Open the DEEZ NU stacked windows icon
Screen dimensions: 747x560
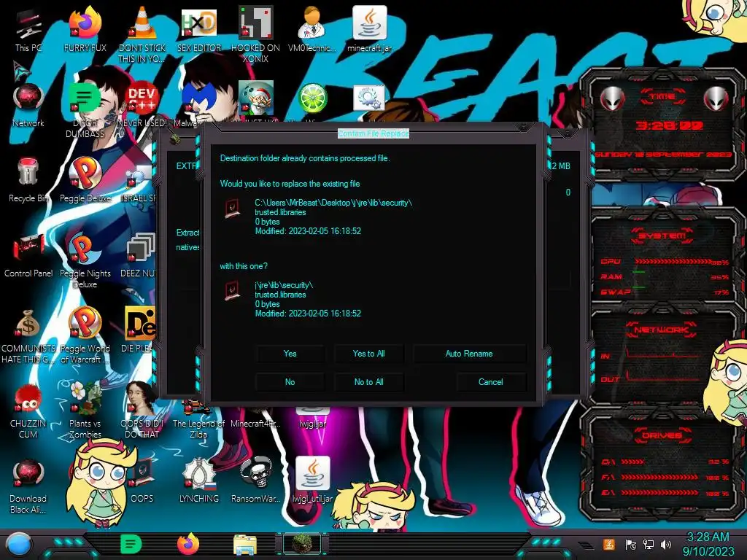[141, 255]
